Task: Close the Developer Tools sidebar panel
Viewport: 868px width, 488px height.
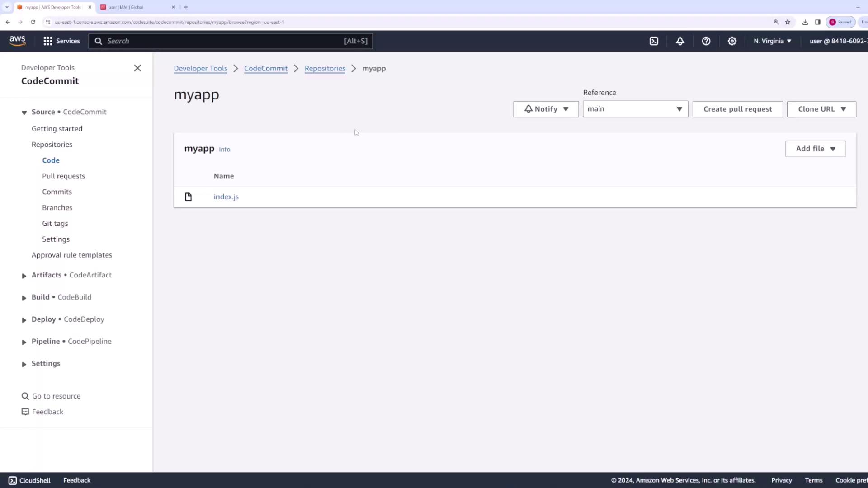Action: pyautogui.click(x=137, y=68)
